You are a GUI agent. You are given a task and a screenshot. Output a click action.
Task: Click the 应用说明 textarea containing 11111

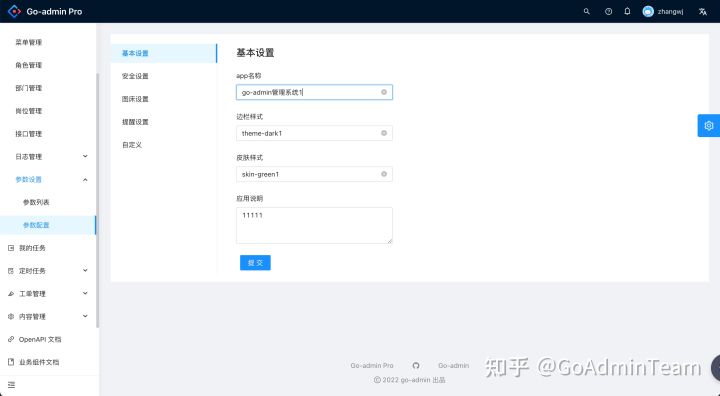point(314,225)
